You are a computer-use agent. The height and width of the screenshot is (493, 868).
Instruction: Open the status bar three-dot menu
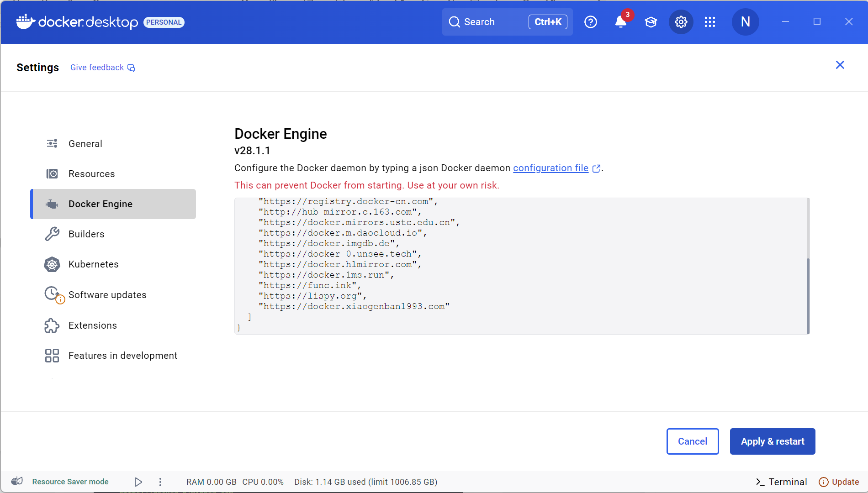(160, 482)
